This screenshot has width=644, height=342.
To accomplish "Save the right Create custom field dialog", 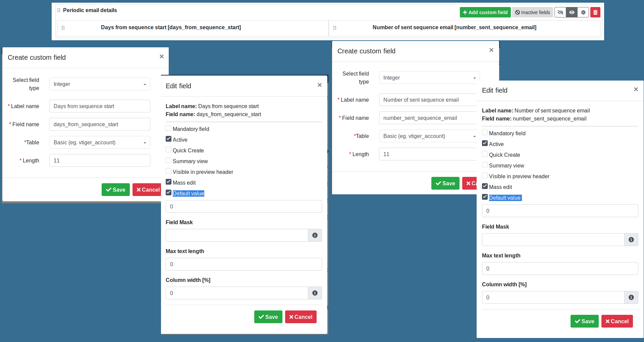I will [445, 183].
